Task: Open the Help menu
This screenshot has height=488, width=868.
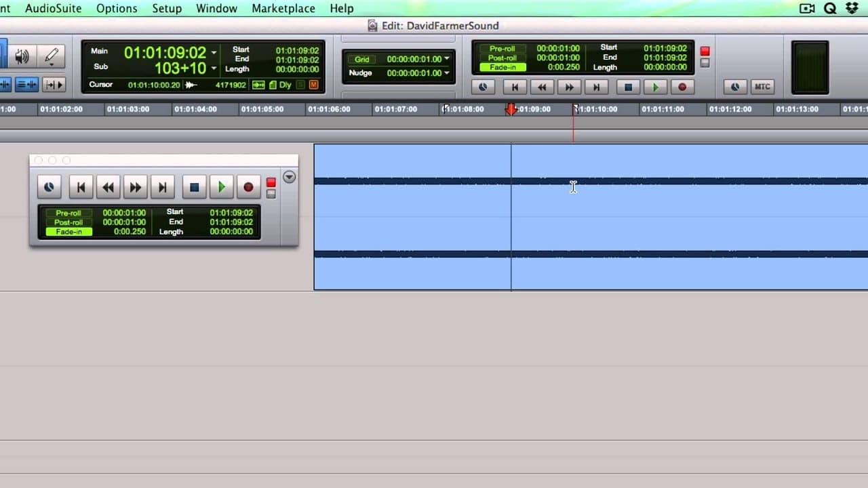Action: tap(342, 8)
